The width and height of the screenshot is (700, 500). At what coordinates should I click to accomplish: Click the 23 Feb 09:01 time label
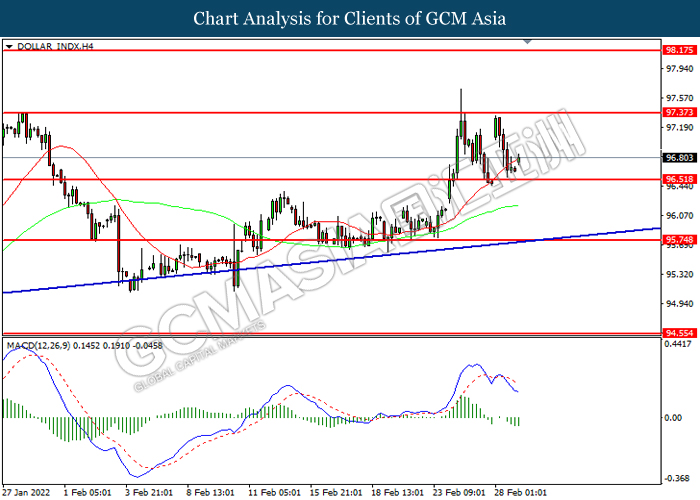coord(459,492)
